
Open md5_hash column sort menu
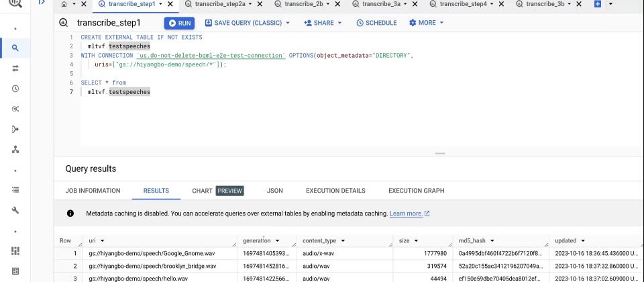pyautogui.click(x=492, y=241)
